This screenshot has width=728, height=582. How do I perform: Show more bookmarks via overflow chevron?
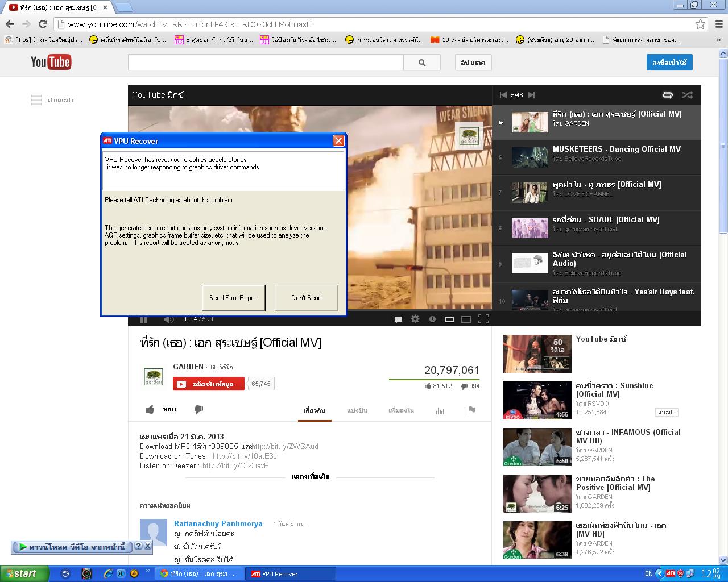point(719,40)
